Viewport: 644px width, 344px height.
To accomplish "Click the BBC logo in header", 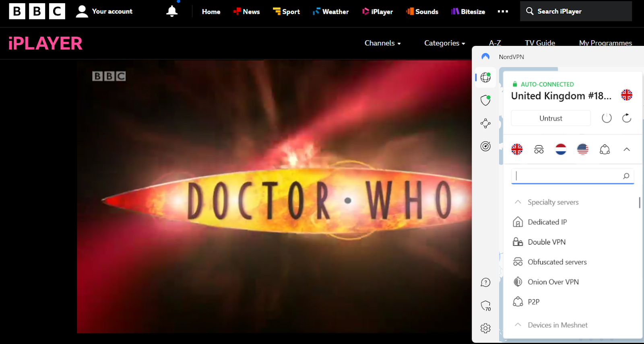I will point(37,11).
